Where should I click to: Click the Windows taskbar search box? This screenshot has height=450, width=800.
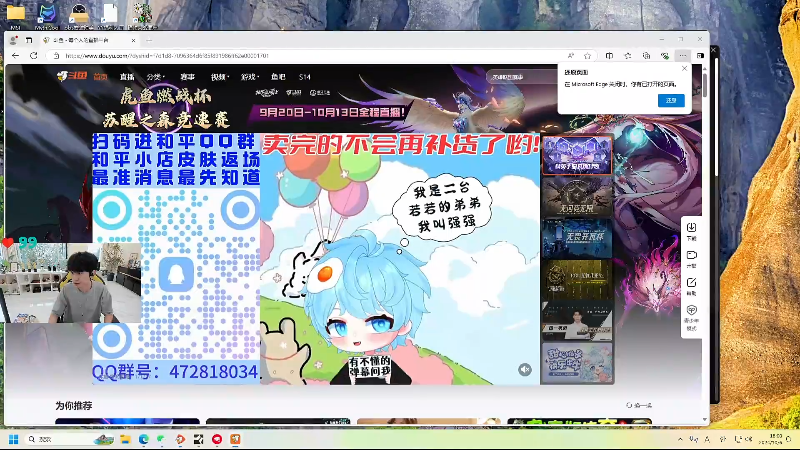click(x=70, y=439)
